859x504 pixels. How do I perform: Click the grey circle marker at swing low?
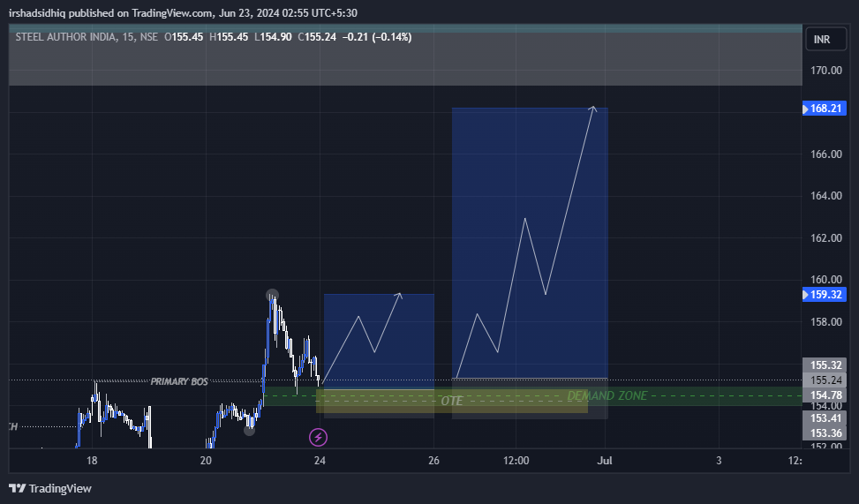(x=249, y=431)
